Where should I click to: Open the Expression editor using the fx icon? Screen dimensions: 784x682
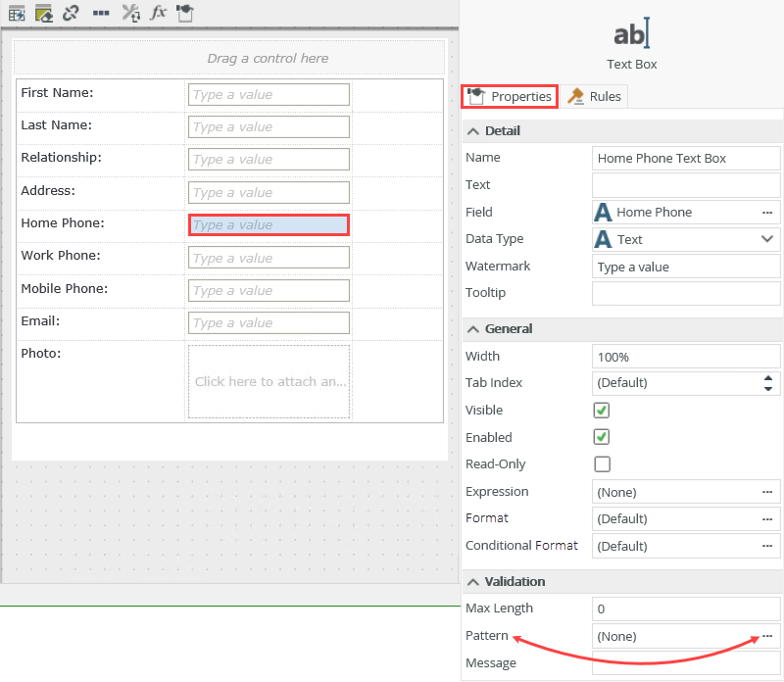[x=158, y=14]
